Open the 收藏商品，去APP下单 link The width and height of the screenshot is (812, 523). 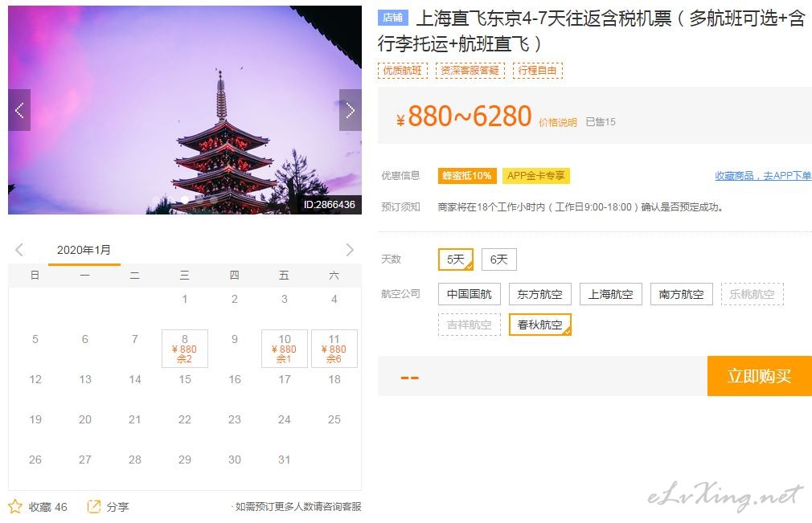pos(763,176)
